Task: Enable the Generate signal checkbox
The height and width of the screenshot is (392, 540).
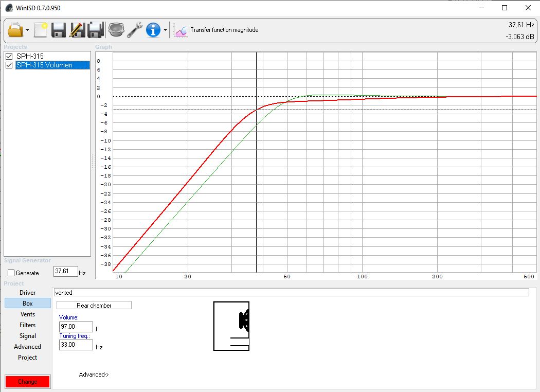Action: point(11,273)
